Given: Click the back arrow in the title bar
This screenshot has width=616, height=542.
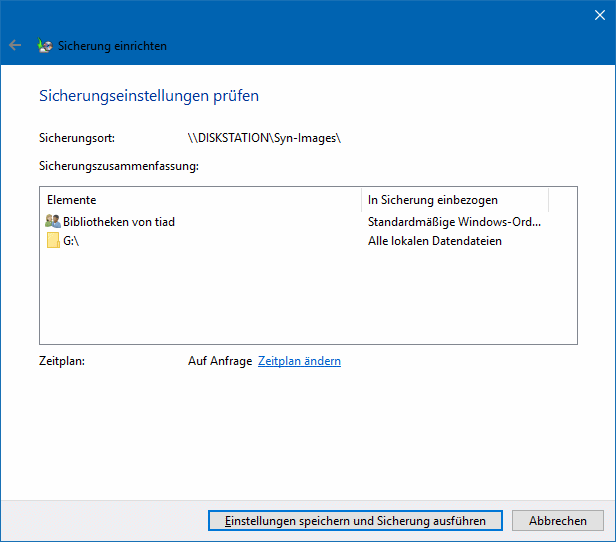Looking at the screenshot, I should tap(15, 45).
